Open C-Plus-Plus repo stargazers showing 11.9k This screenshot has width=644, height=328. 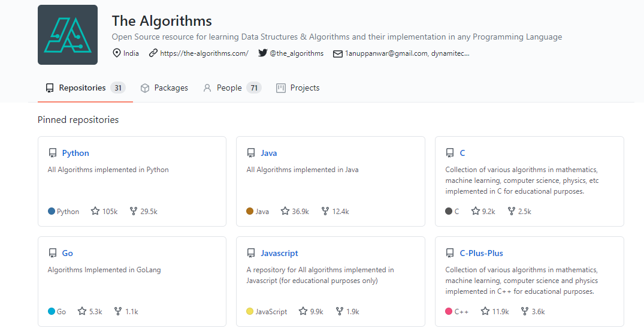[x=495, y=312]
